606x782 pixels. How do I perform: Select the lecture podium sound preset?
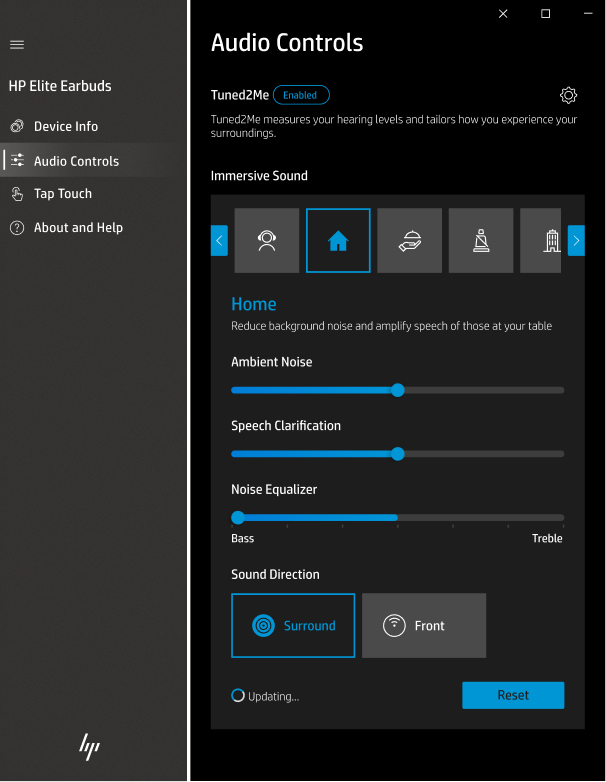[481, 240]
